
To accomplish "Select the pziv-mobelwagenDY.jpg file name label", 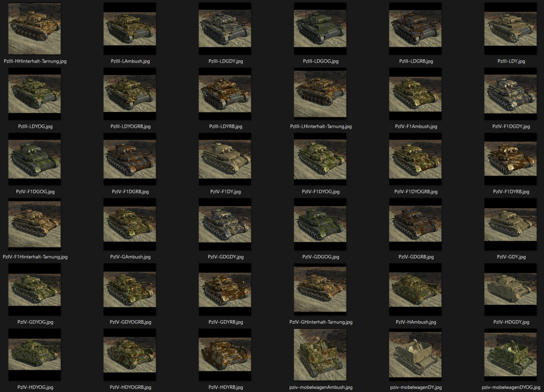I will (416, 387).
